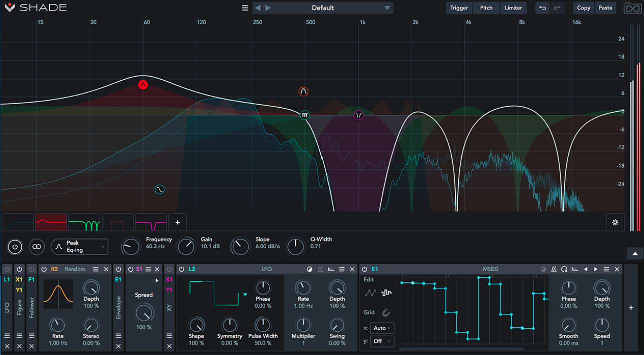Toggle L1 LFO power
The width and height of the screenshot is (644, 355).
(x=7, y=269)
